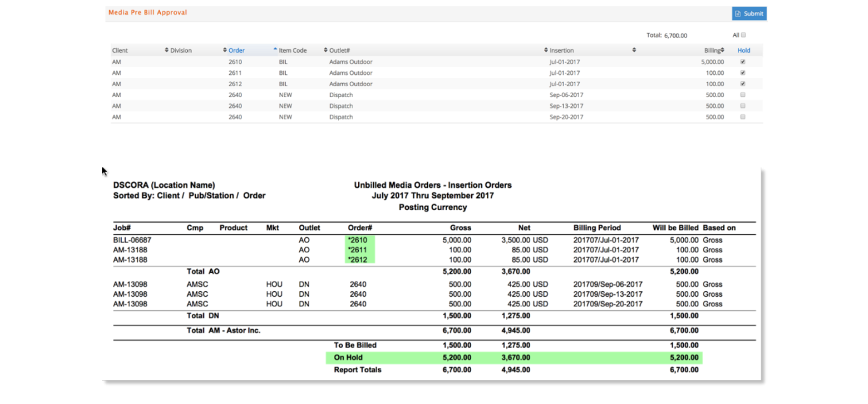The height and width of the screenshot is (404, 868).
Task: Sort by the Outlet# column header
Action: pyautogui.click(x=340, y=51)
